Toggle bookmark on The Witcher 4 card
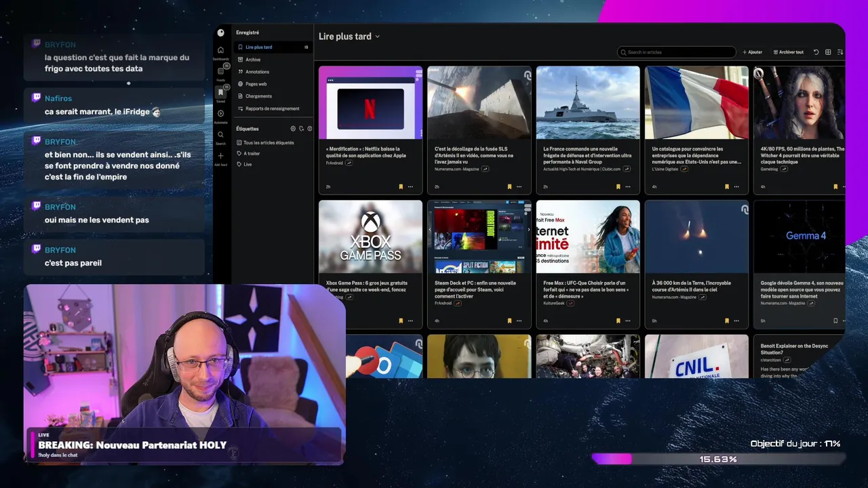This screenshot has height=488, width=868. [x=835, y=186]
